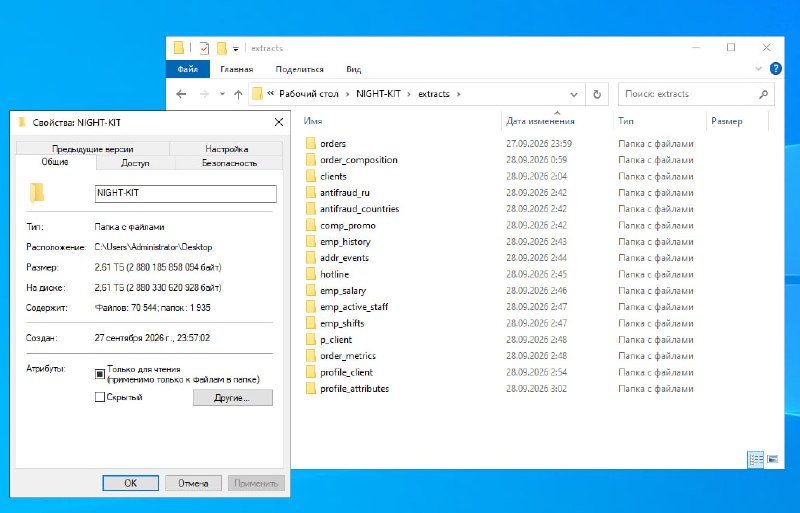Click the NIGHT-KIT folder name field
The height and width of the screenshot is (513, 800).
(186, 193)
